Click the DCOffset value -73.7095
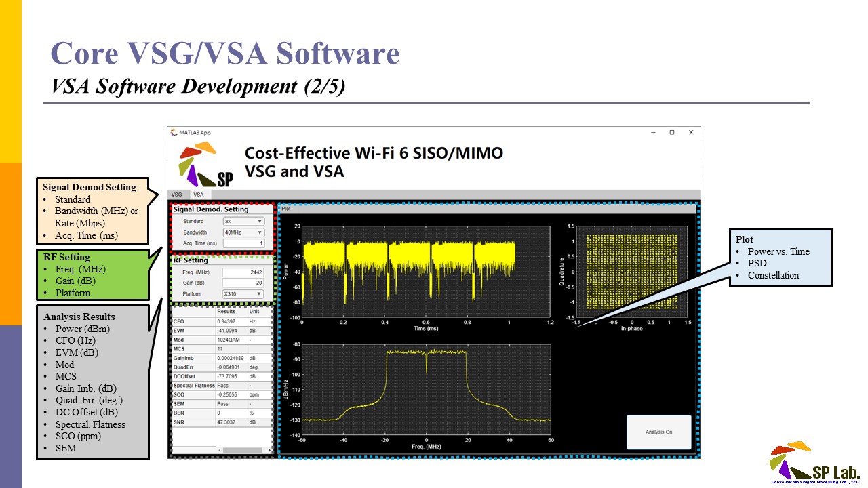 (x=231, y=377)
